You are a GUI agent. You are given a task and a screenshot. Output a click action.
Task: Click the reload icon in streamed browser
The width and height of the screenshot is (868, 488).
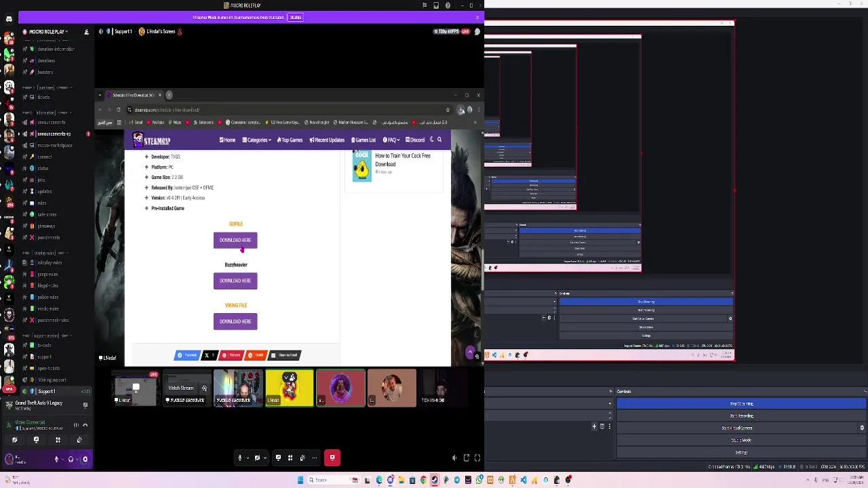point(119,110)
